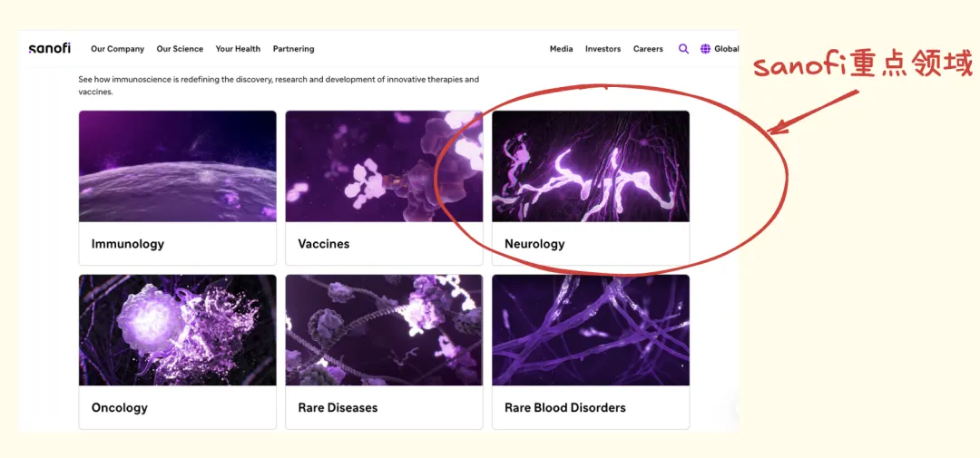Open the Rare Blood Disorders thumbnail
Screen dimensions: 980x458
pos(591,330)
